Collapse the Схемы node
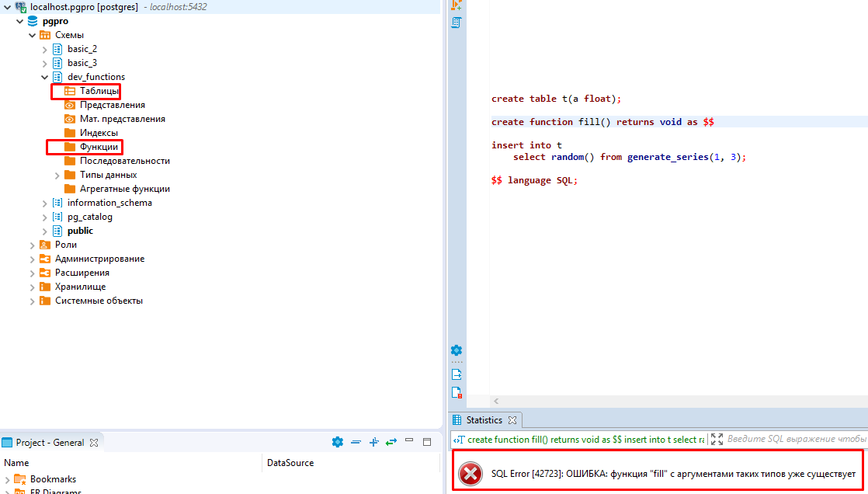This screenshot has height=494, width=868. (32, 36)
